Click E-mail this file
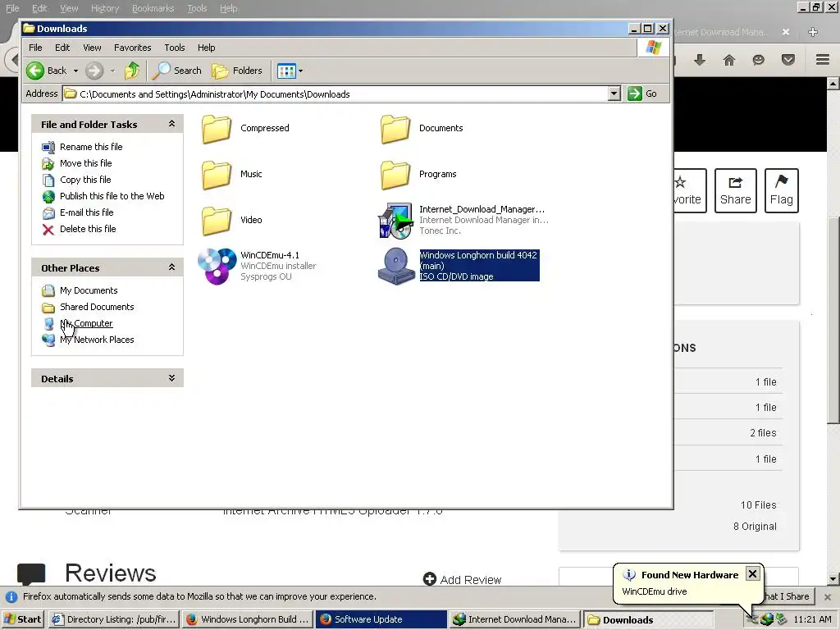840x630 pixels. tap(86, 212)
